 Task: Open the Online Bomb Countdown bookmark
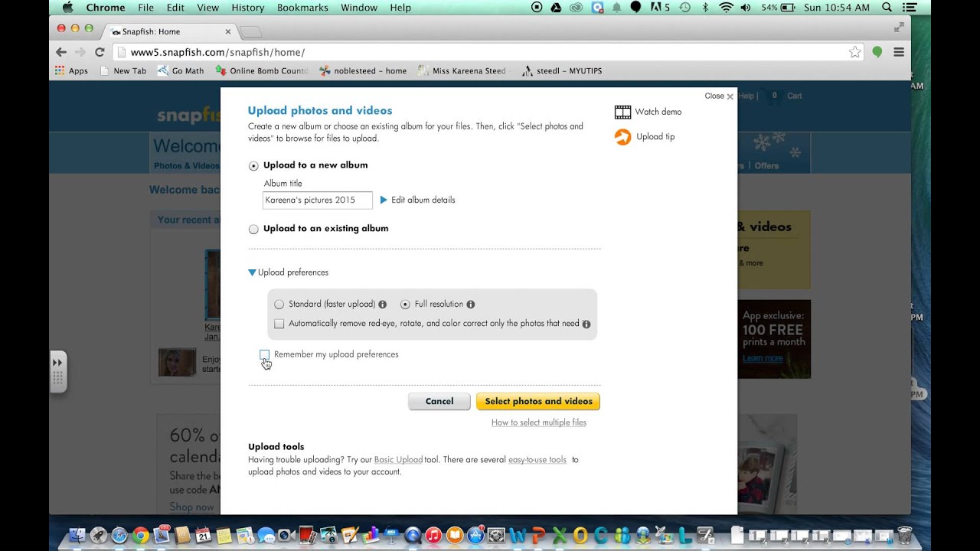[x=262, y=70]
